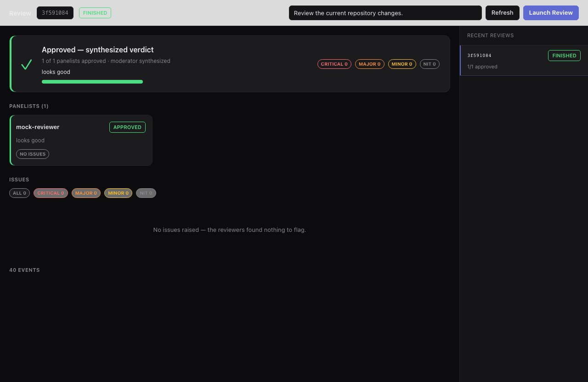The image size is (588, 382).
Task: Open the mock-reviewer panelist card
Action: (81, 140)
